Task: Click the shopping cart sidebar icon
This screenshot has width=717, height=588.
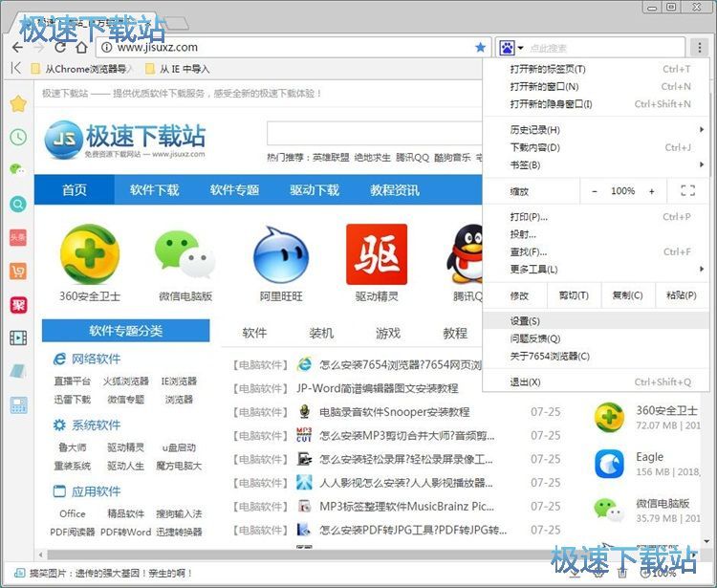Action: [17, 271]
